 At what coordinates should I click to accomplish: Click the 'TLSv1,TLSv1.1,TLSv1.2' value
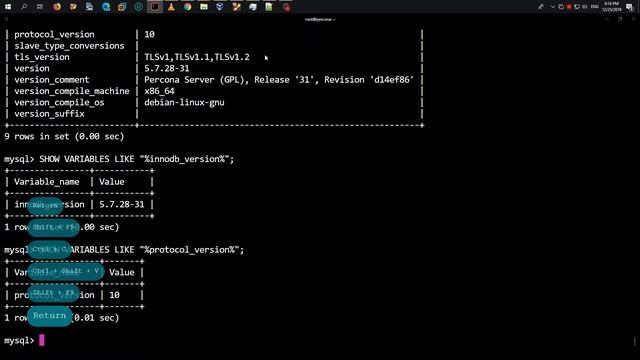point(197,57)
